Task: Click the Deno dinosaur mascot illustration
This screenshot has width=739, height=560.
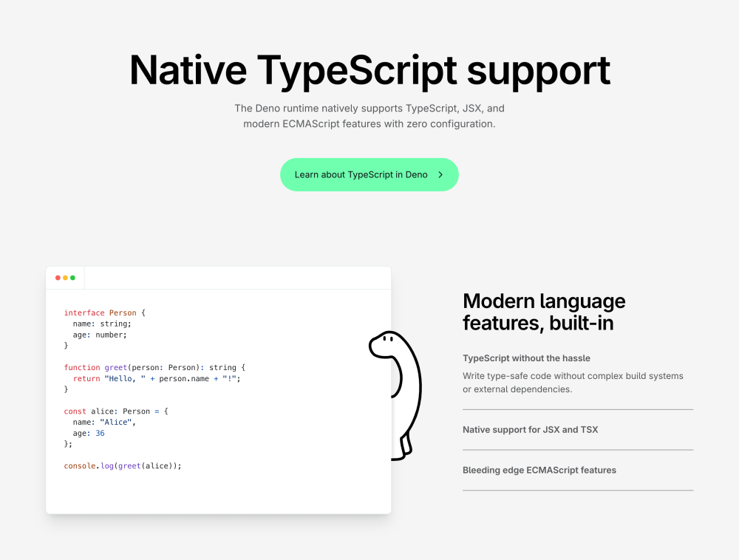Action: click(x=396, y=396)
